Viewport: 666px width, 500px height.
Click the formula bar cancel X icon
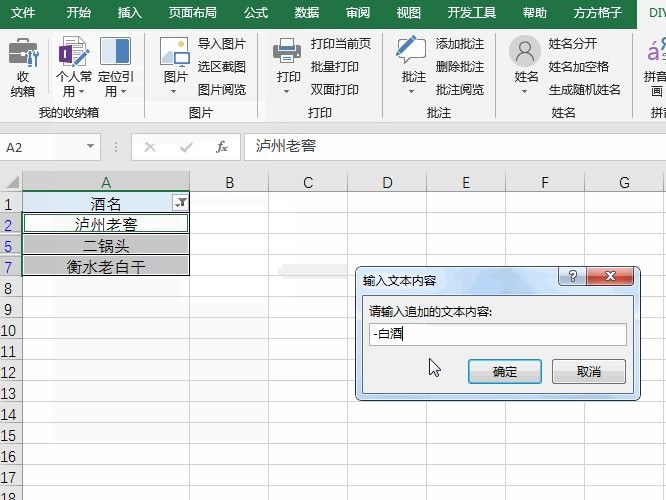[150, 147]
